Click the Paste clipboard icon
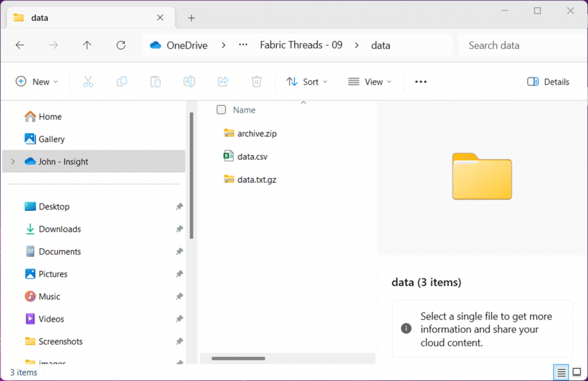The height and width of the screenshot is (381, 588). point(155,82)
